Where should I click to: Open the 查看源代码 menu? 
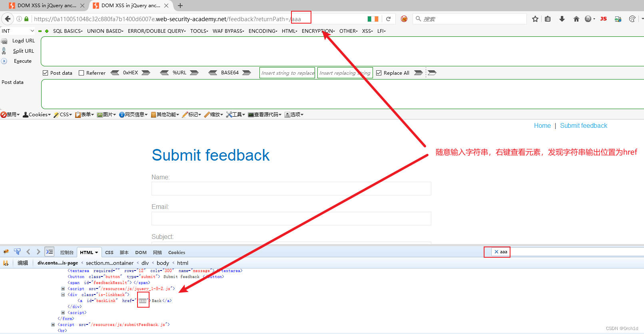point(265,115)
